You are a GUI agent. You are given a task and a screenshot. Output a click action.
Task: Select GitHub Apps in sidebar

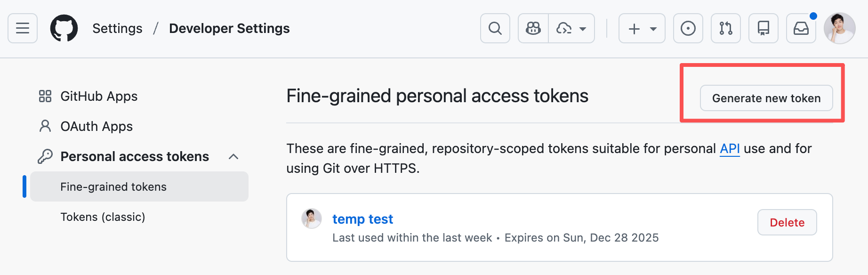(99, 96)
